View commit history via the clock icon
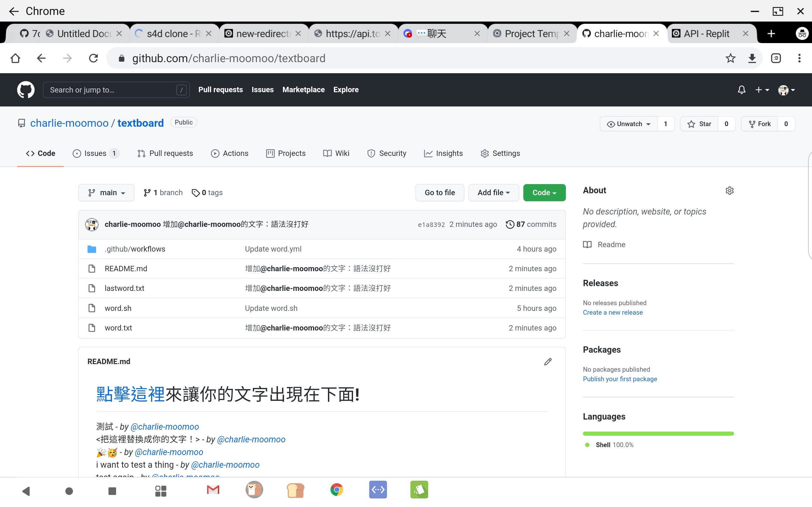 pyautogui.click(x=510, y=224)
